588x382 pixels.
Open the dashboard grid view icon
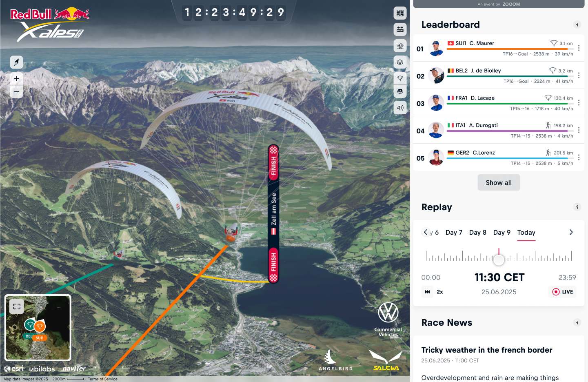click(x=400, y=13)
